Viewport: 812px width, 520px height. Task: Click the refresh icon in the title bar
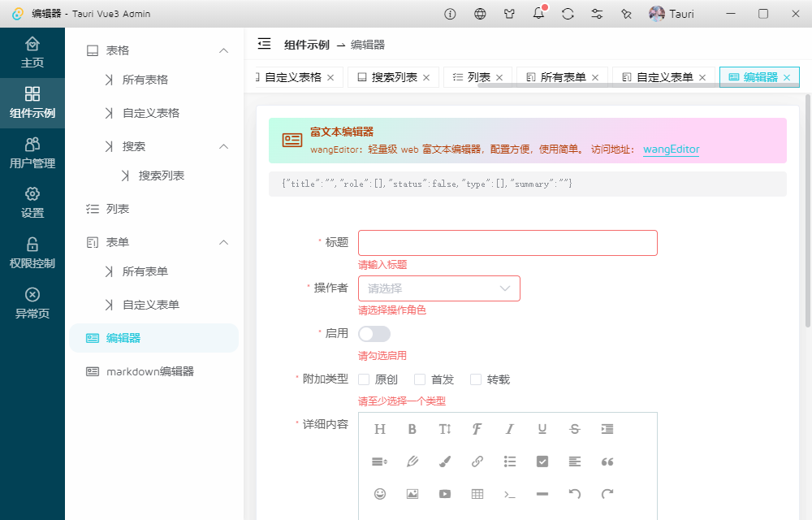click(567, 13)
